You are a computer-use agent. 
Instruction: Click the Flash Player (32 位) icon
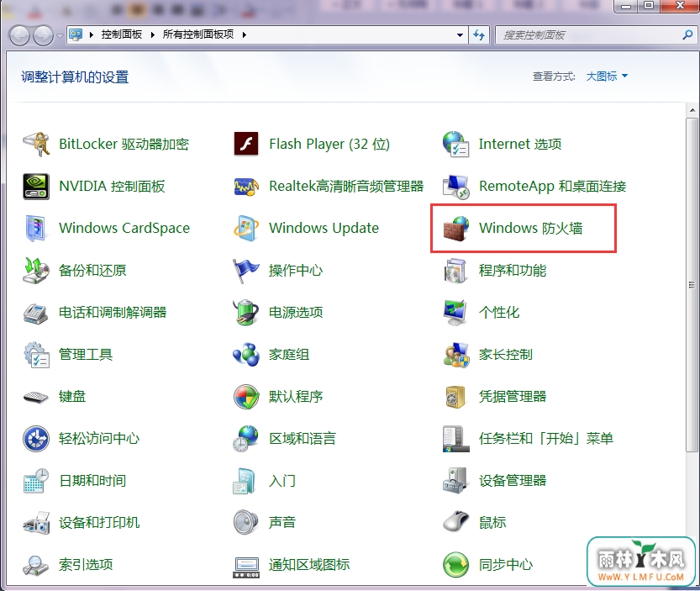click(246, 144)
